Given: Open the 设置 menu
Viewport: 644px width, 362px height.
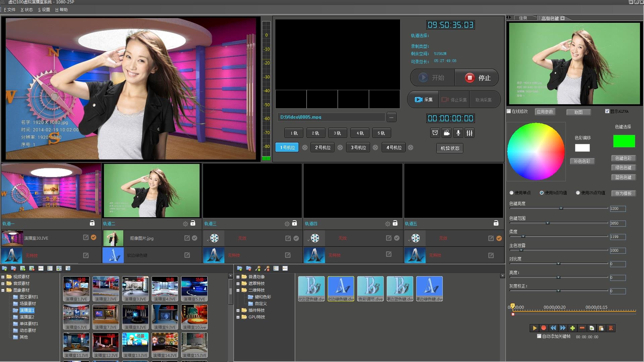Looking at the screenshot, I should (44, 10).
